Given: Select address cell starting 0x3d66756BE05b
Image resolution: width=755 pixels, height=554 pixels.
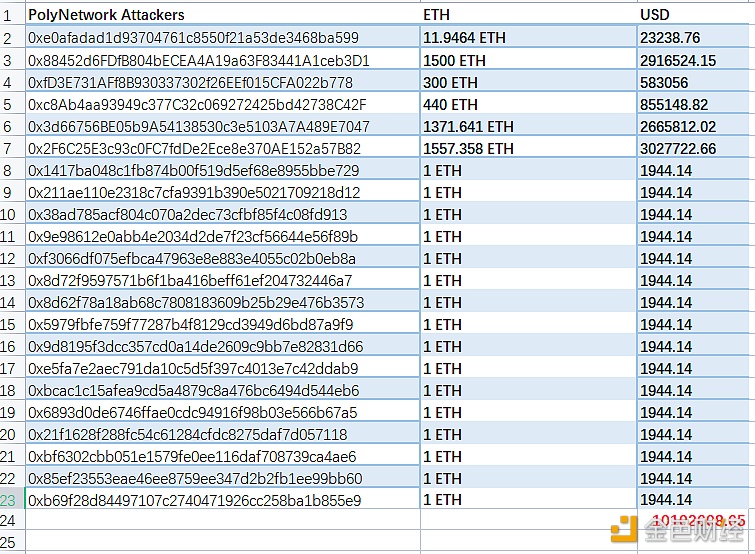Looking at the screenshot, I should coord(222,126).
